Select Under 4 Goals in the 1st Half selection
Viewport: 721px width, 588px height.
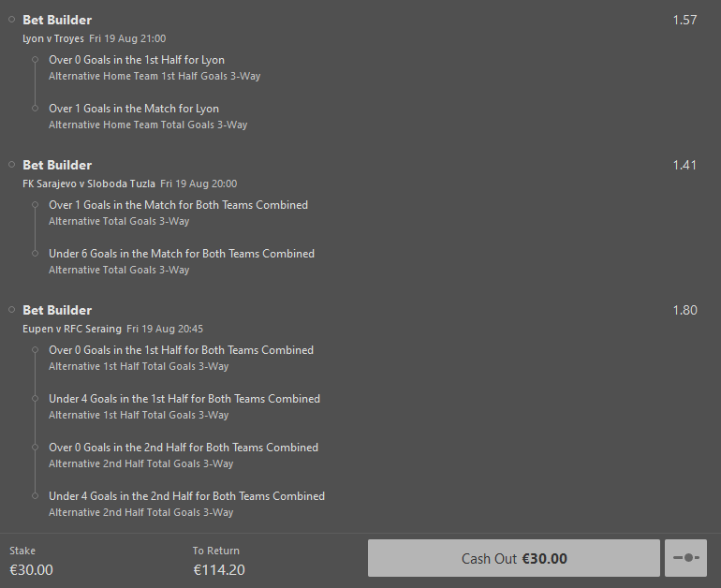[184, 399]
